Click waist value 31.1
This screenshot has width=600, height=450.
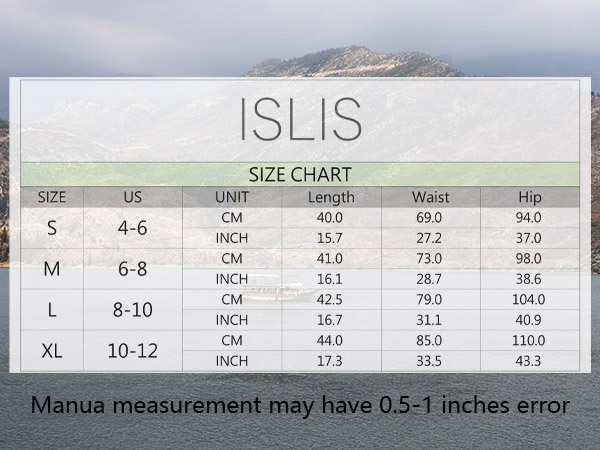coord(429,320)
